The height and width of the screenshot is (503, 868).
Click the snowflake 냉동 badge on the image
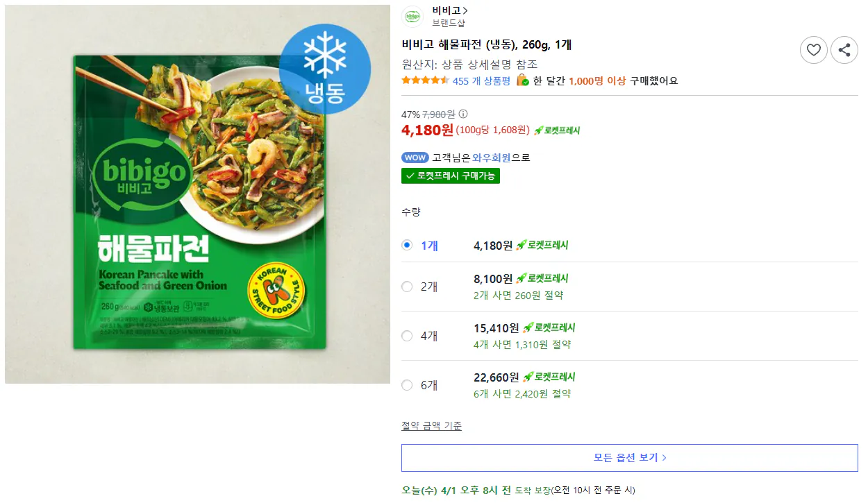coord(325,68)
